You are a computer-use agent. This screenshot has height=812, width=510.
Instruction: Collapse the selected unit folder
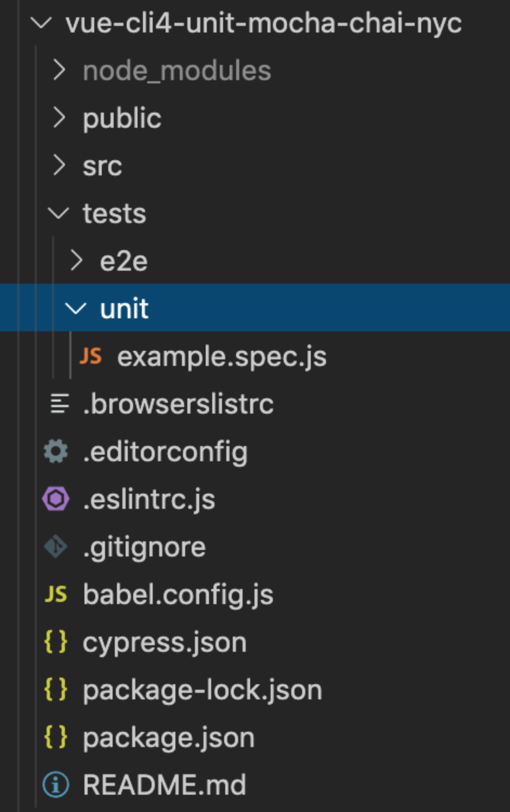[75, 309]
